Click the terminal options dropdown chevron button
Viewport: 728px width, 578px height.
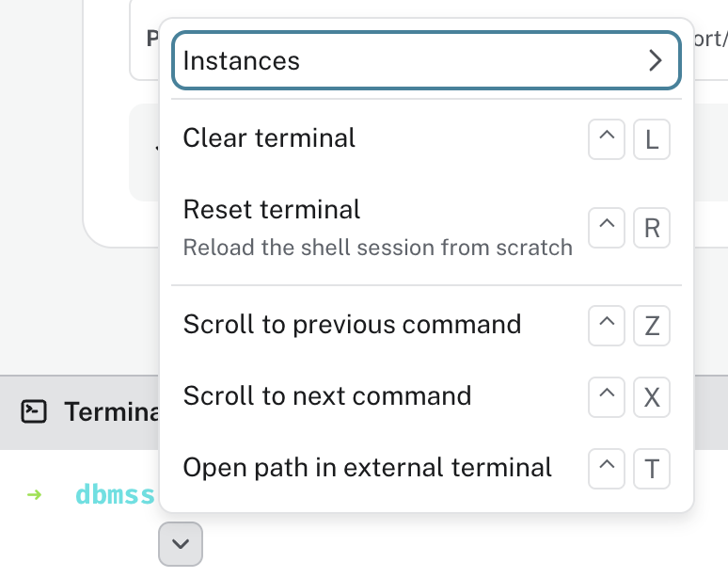click(x=181, y=543)
